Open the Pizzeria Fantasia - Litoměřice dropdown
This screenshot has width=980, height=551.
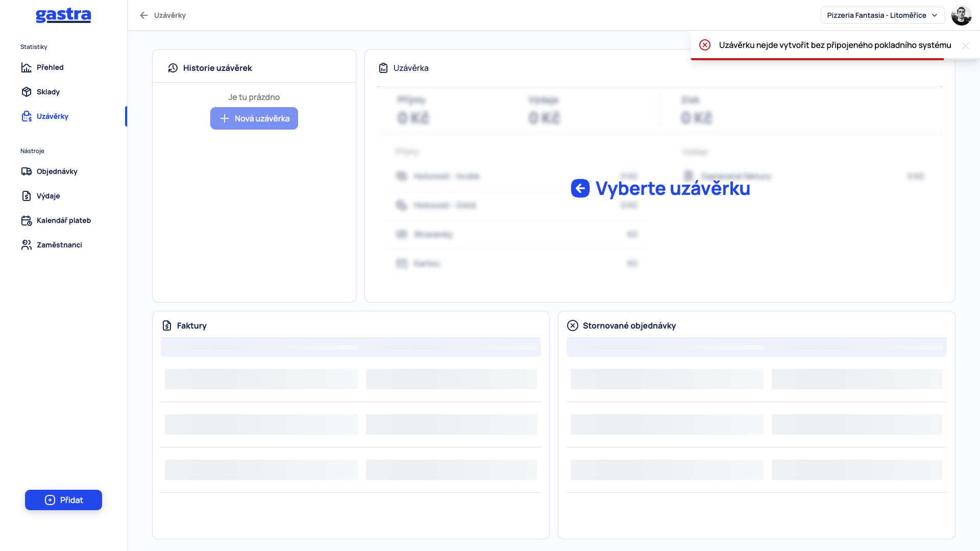(x=883, y=15)
